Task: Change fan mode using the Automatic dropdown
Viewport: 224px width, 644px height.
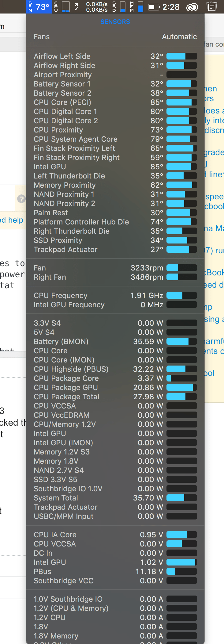Action: pos(179,37)
